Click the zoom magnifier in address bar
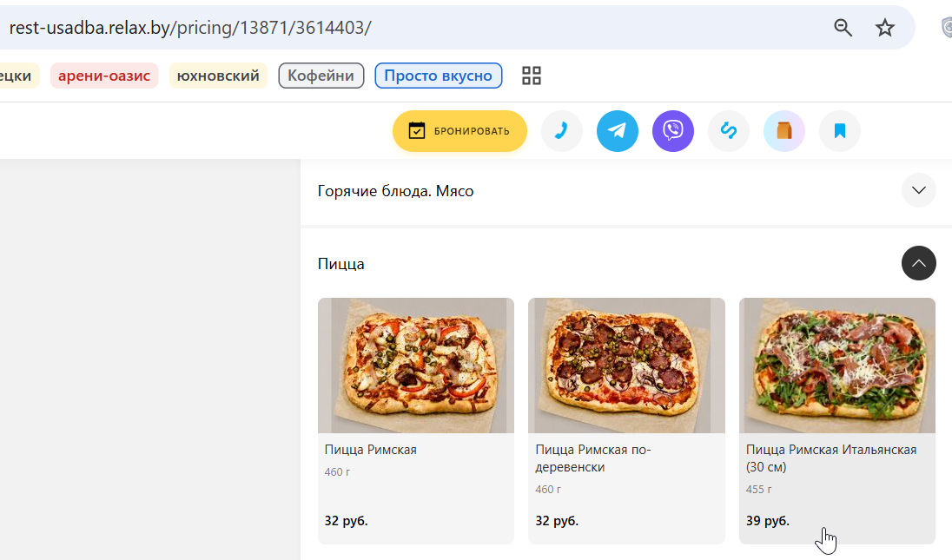 [843, 27]
